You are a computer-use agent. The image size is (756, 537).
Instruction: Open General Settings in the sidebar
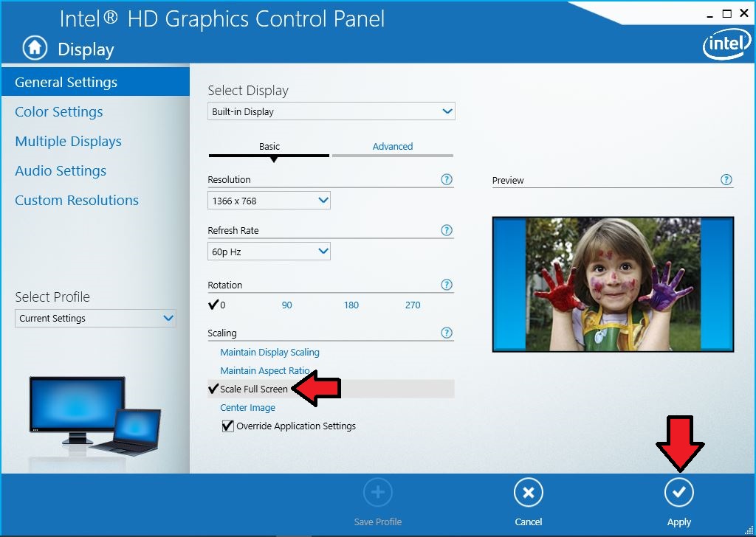[95, 82]
